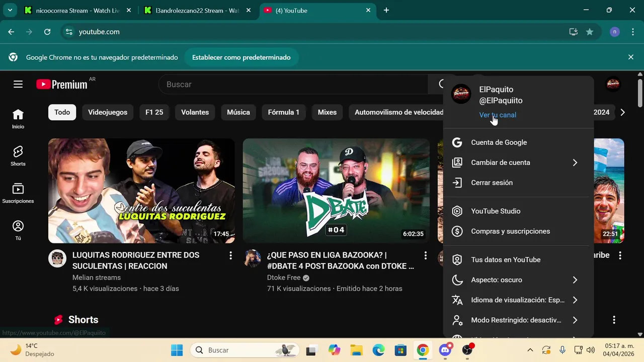Open Shorts from the sidebar
This screenshot has height=362, width=644.
(18, 156)
